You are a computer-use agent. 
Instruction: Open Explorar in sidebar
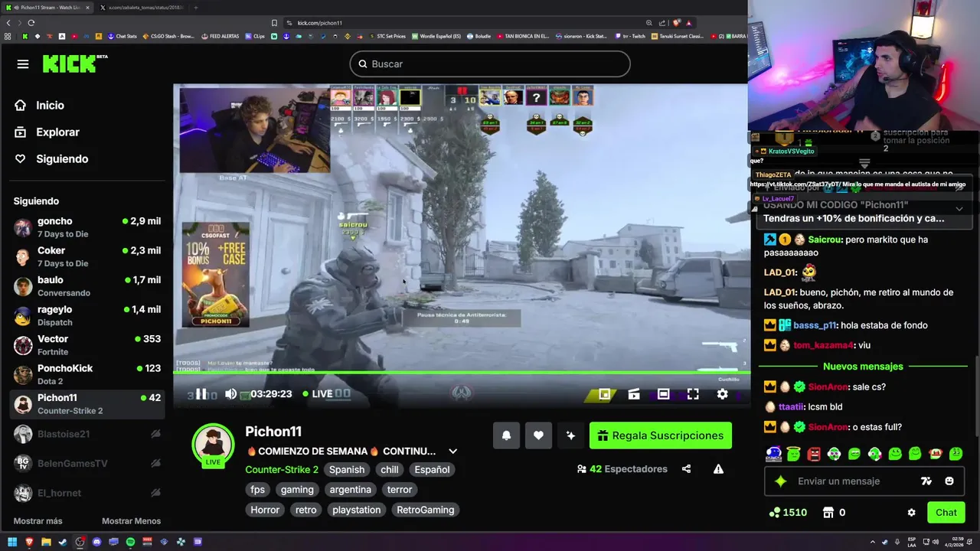[x=47, y=132]
